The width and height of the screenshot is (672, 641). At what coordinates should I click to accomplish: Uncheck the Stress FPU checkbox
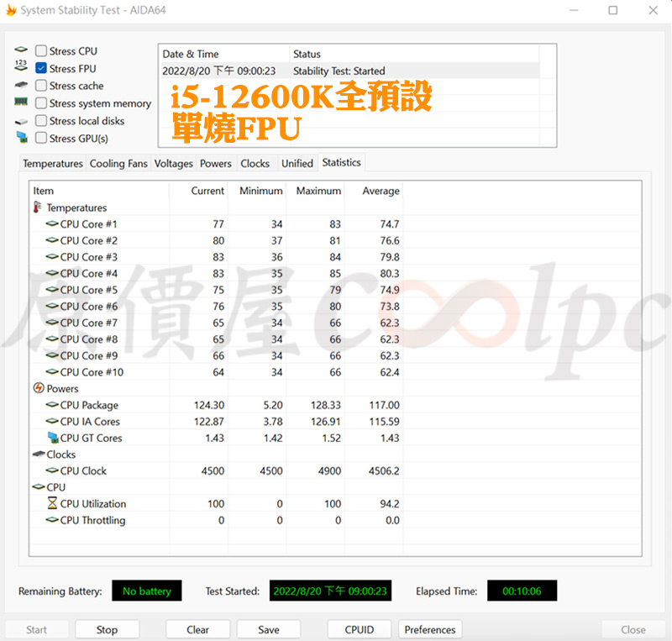point(41,68)
